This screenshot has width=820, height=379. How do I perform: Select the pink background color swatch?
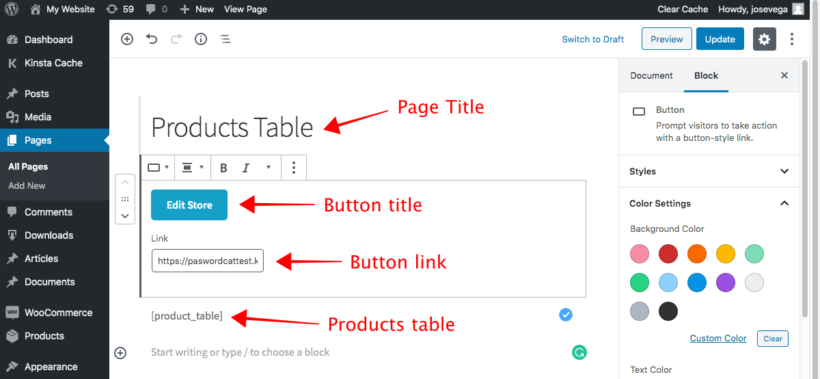coord(640,254)
